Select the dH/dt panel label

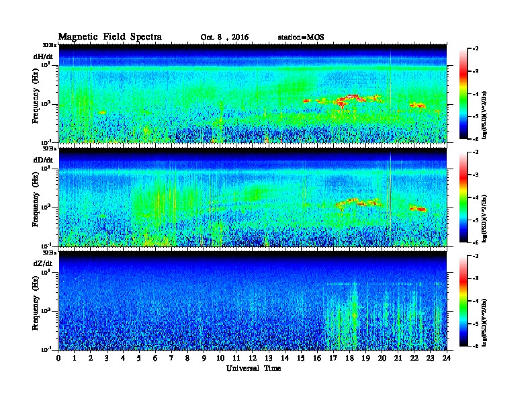(43, 56)
